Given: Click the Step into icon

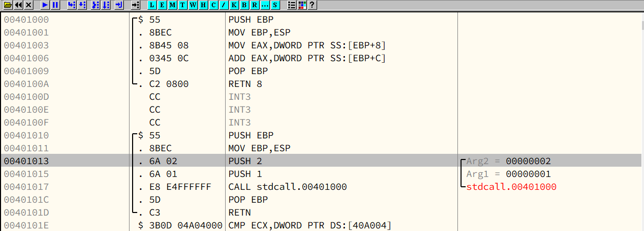Looking at the screenshot, I should pyautogui.click(x=71, y=5).
